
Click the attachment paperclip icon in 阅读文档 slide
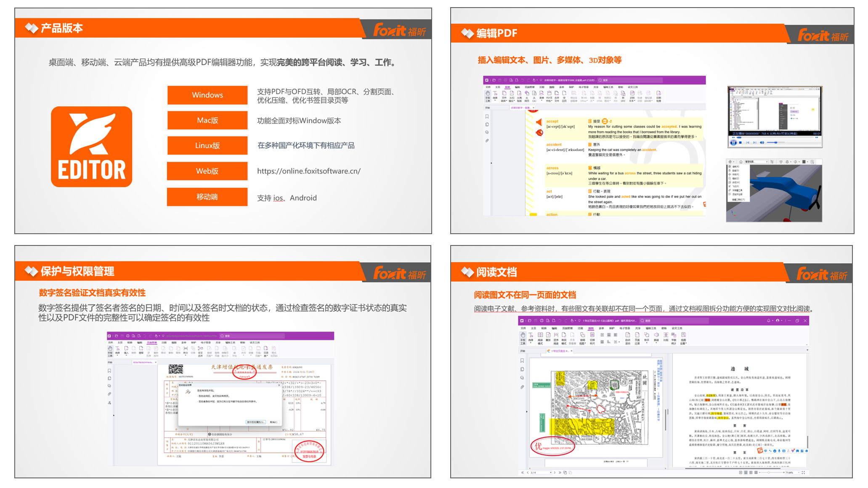[x=522, y=387]
